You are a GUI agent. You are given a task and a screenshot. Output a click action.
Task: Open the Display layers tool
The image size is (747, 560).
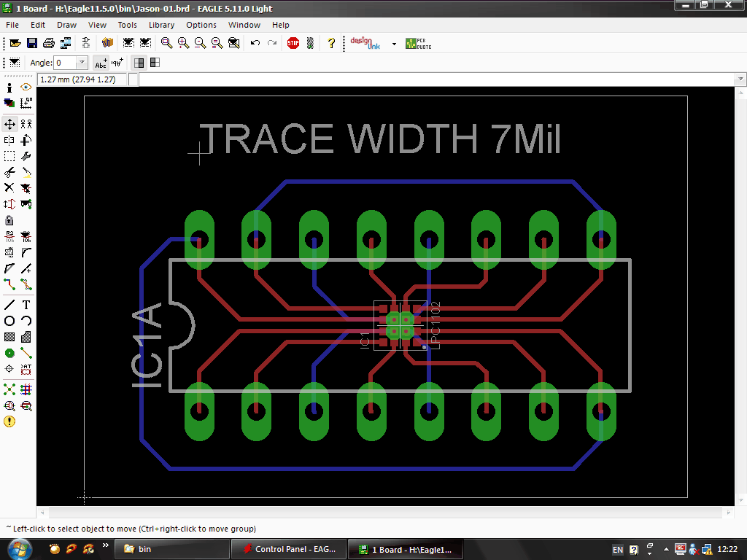point(9,103)
